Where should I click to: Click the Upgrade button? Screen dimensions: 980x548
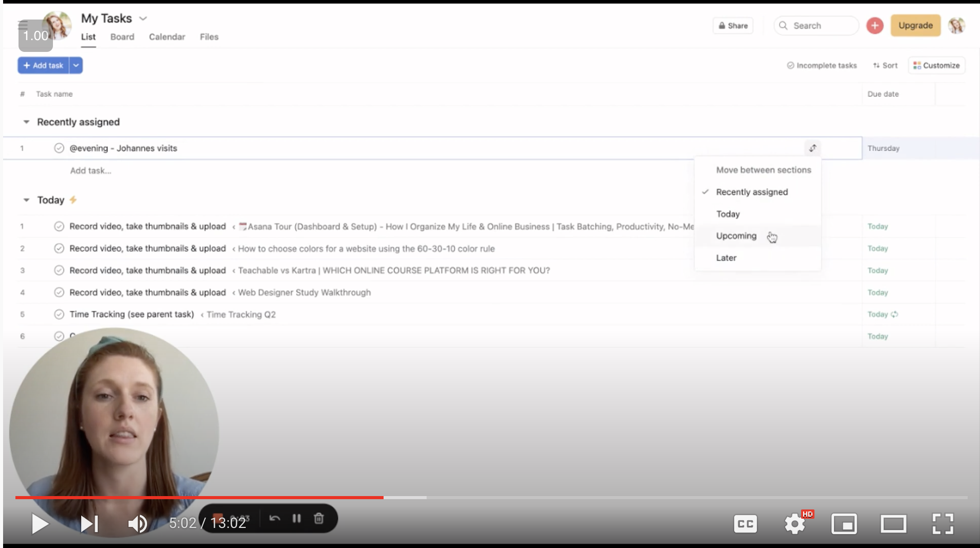915,26
